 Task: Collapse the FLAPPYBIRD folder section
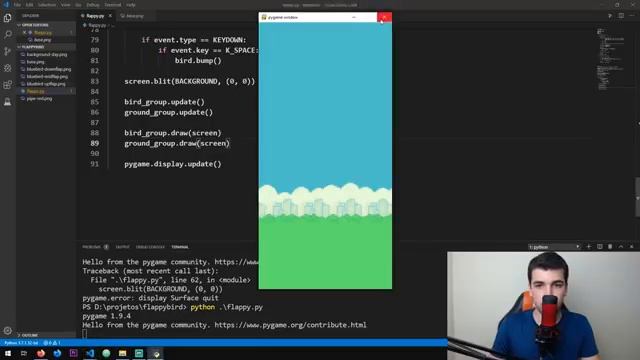33,47
